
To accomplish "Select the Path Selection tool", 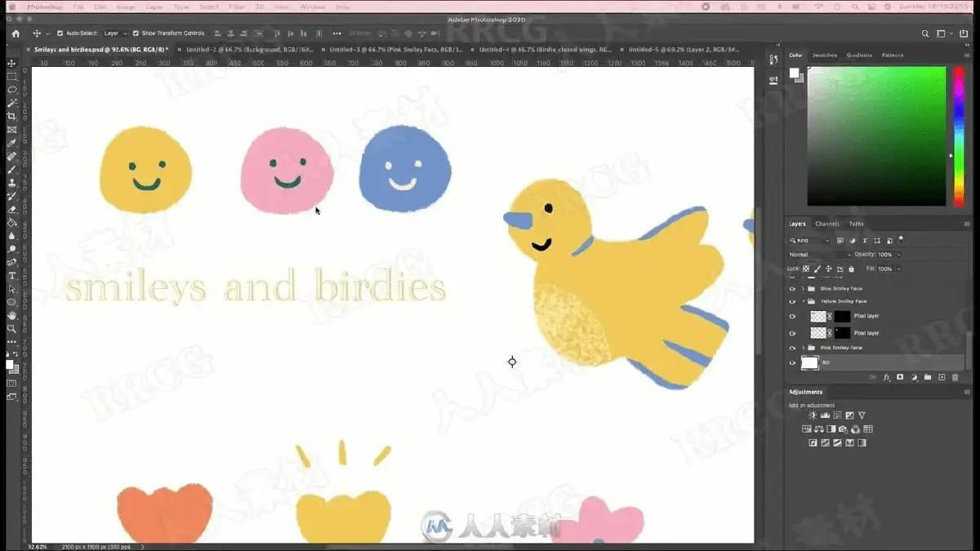I will tap(11, 289).
